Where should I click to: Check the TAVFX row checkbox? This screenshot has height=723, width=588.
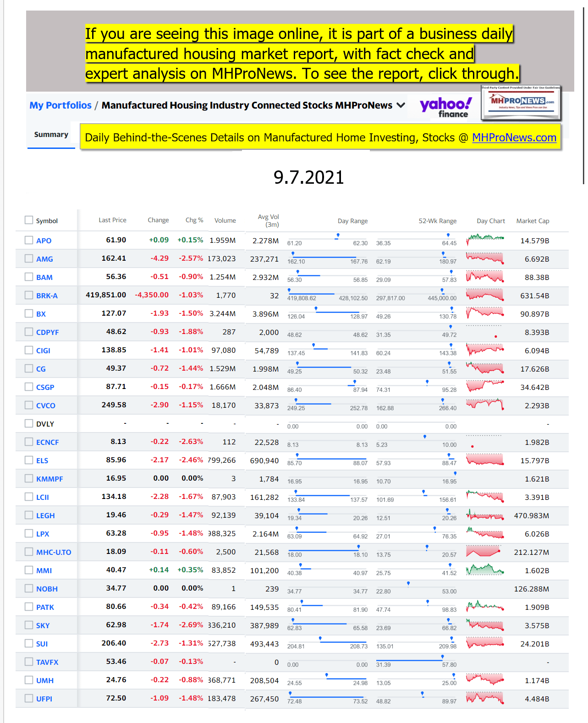[29, 662]
